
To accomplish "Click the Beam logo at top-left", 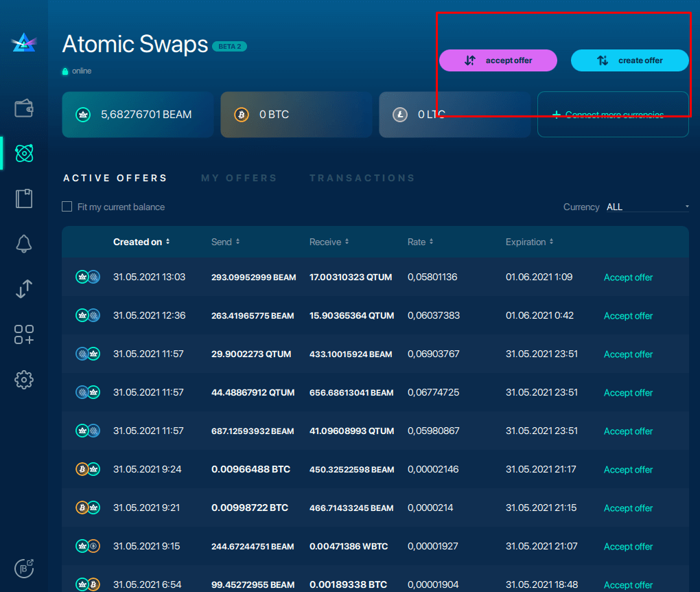I will tap(24, 43).
